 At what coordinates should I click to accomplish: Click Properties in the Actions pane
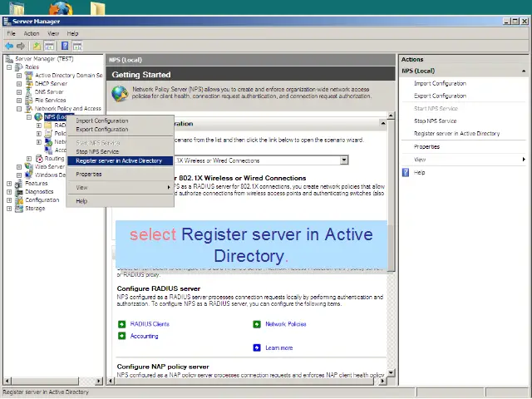coord(426,146)
